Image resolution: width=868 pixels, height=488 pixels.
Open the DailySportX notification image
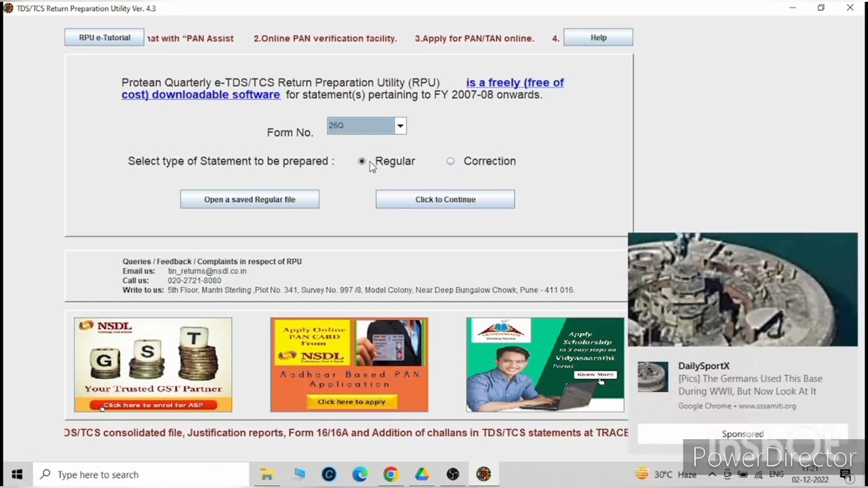point(743,289)
